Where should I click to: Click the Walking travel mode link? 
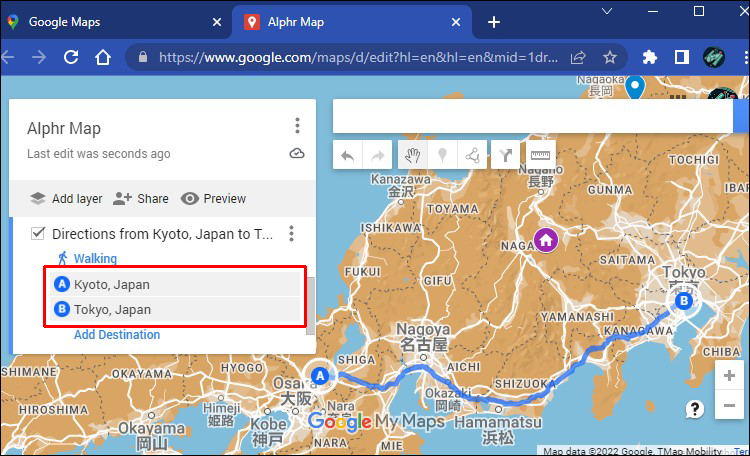point(95,258)
